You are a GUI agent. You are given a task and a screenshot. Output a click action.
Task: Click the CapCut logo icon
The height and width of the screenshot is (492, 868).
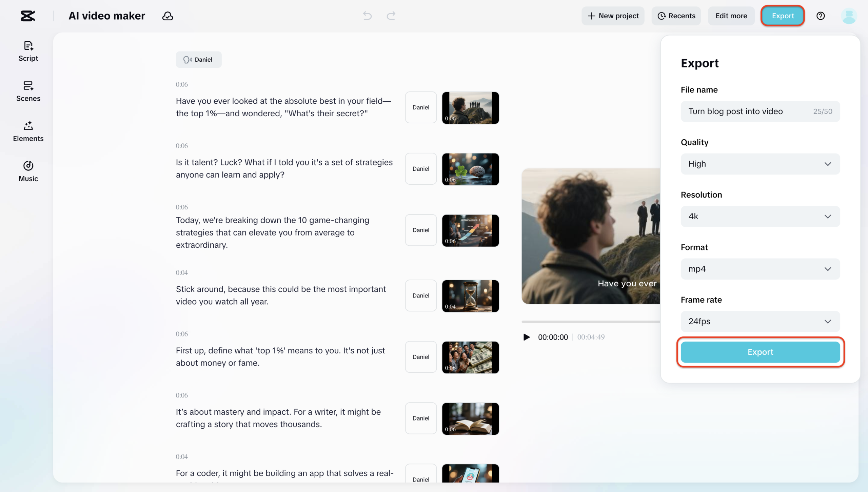(28, 16)
